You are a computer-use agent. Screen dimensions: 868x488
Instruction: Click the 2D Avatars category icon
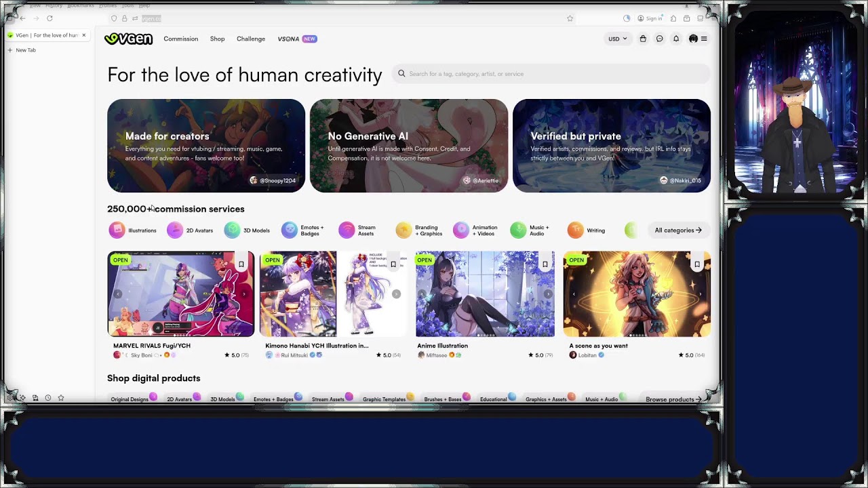tap(175, 230)
